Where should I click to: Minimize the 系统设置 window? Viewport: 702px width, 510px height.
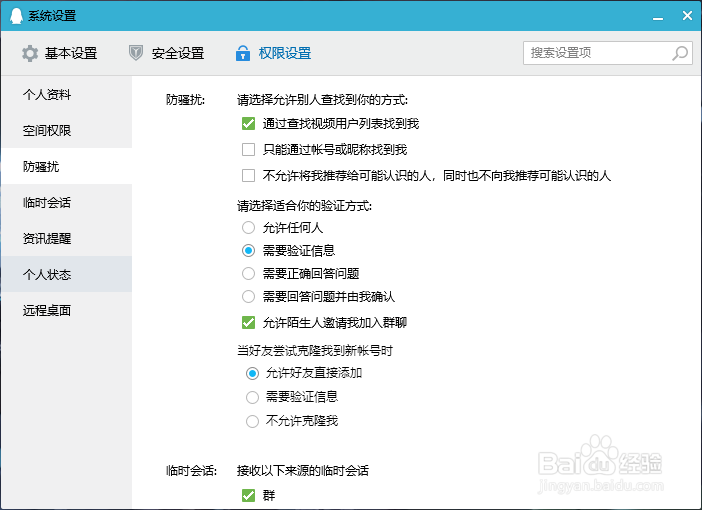tap(658, 17)
